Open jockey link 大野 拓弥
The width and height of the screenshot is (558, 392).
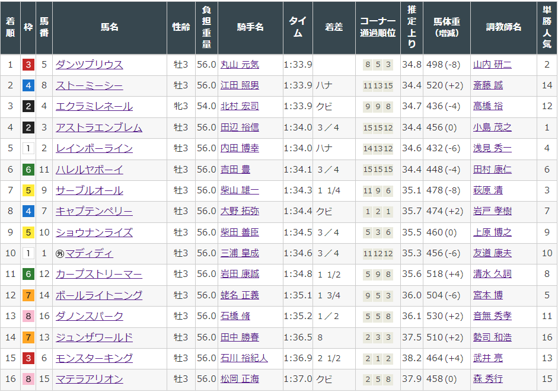(240, 211)
